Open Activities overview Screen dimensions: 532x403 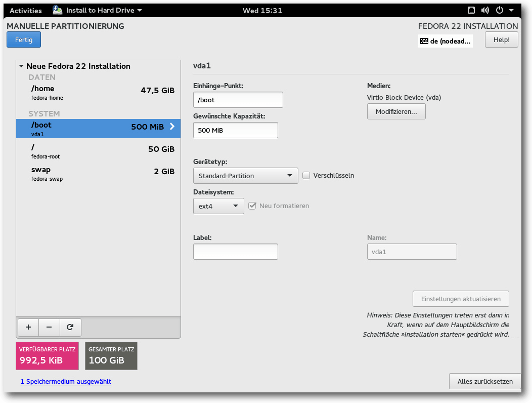tap(26, 11)
